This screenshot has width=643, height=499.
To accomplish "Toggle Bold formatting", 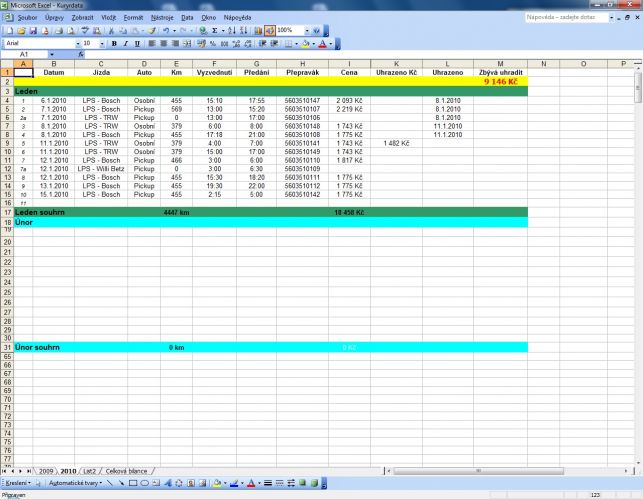I will 114,43.
